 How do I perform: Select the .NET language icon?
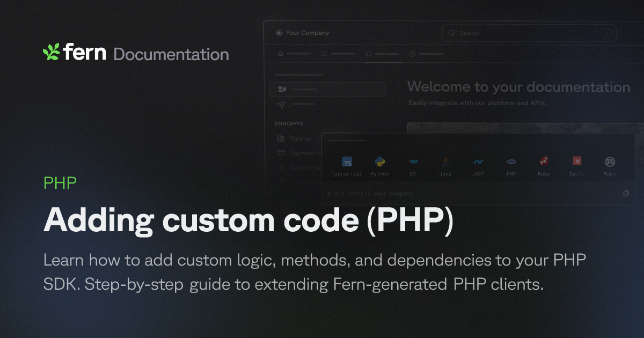click(478, 161)
